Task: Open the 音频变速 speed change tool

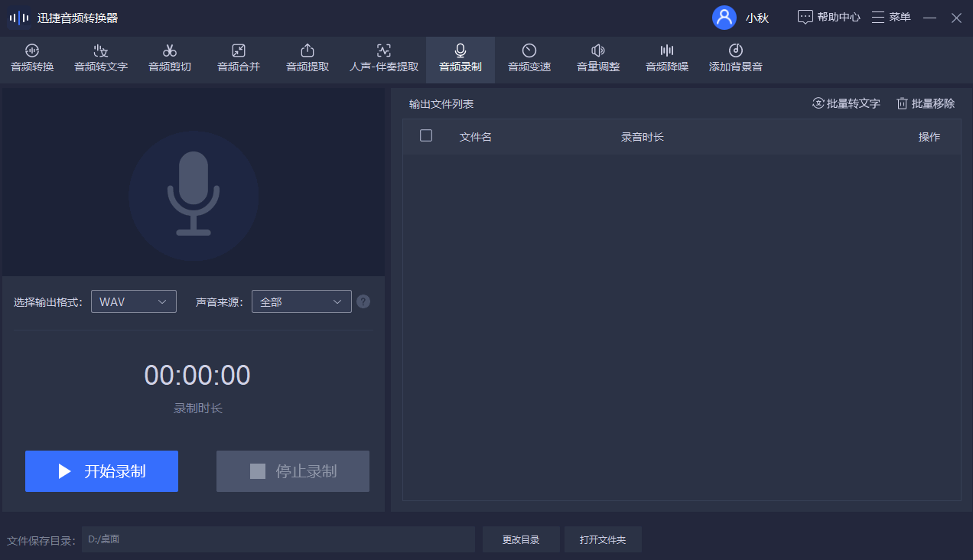Action: pyautogui.click(x=529, y=60)
